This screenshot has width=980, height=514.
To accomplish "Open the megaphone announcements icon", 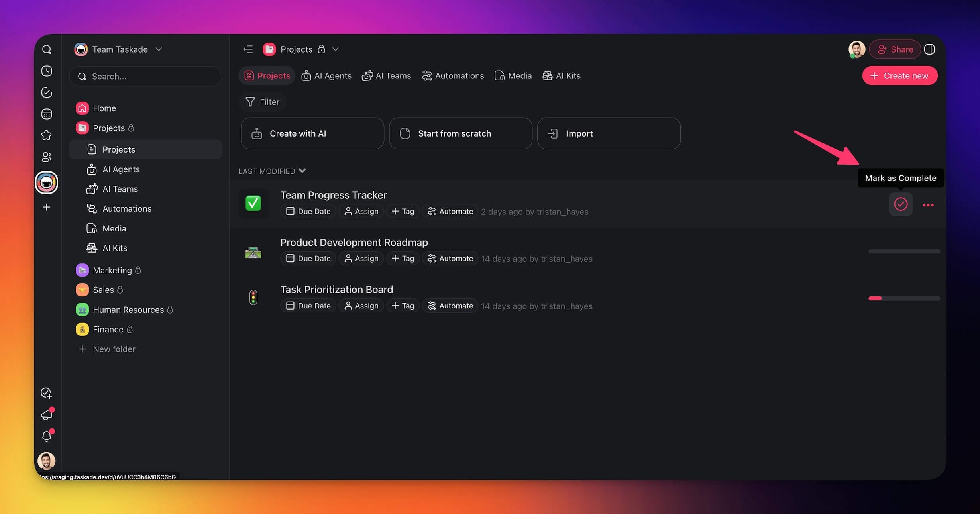I will (x=47, y=415).
